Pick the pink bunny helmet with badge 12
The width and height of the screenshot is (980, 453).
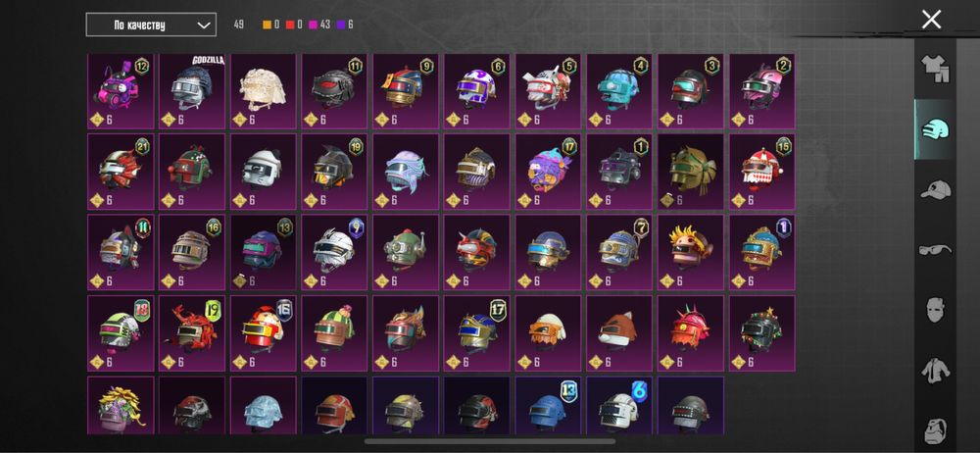(x=121, y=91)
